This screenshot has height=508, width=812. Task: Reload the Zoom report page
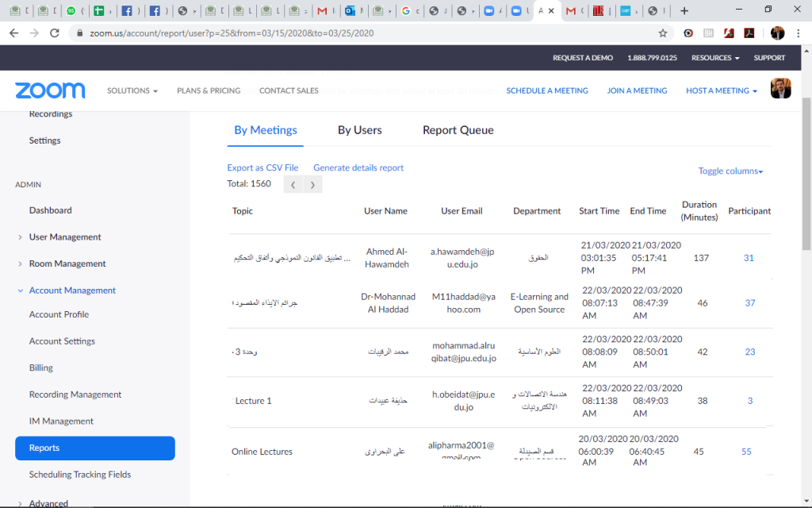[x=55, y=33]
